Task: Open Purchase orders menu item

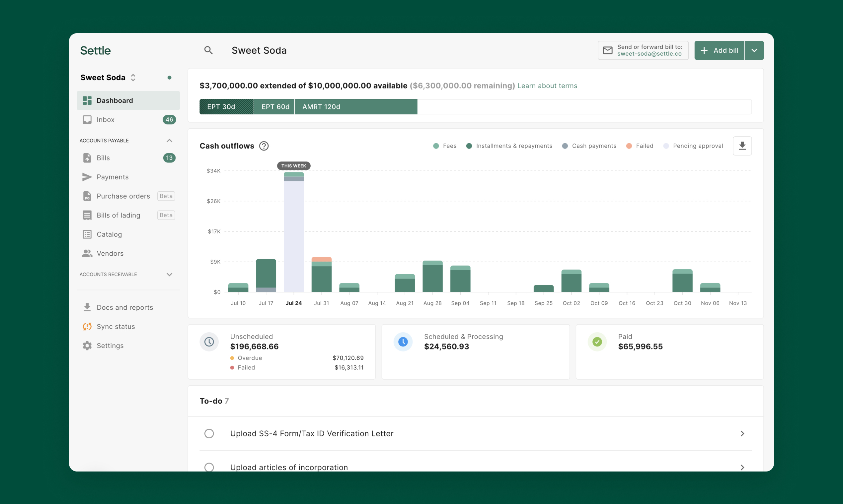Action: click(x=123, y=196)
